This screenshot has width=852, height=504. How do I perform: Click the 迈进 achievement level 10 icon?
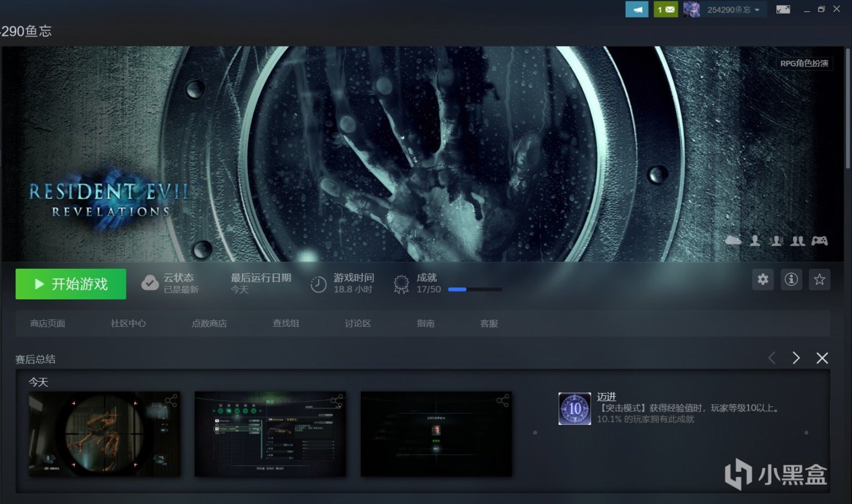pos(575,409)
